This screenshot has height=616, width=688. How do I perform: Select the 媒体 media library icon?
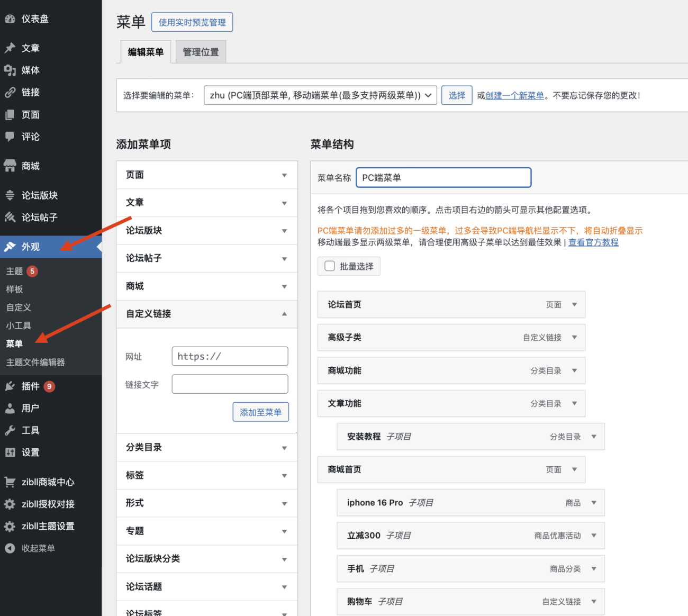(x=10, y=70)
